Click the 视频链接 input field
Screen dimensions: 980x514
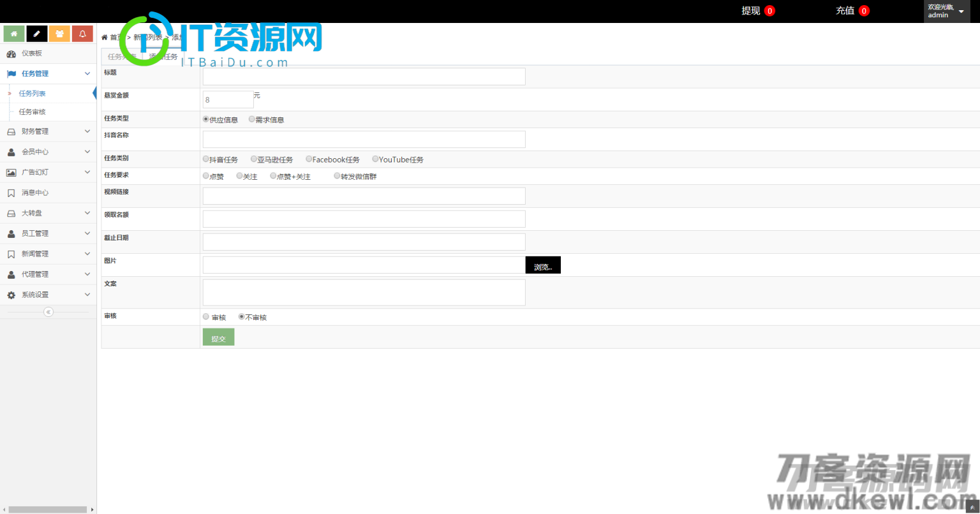point(364,196)
